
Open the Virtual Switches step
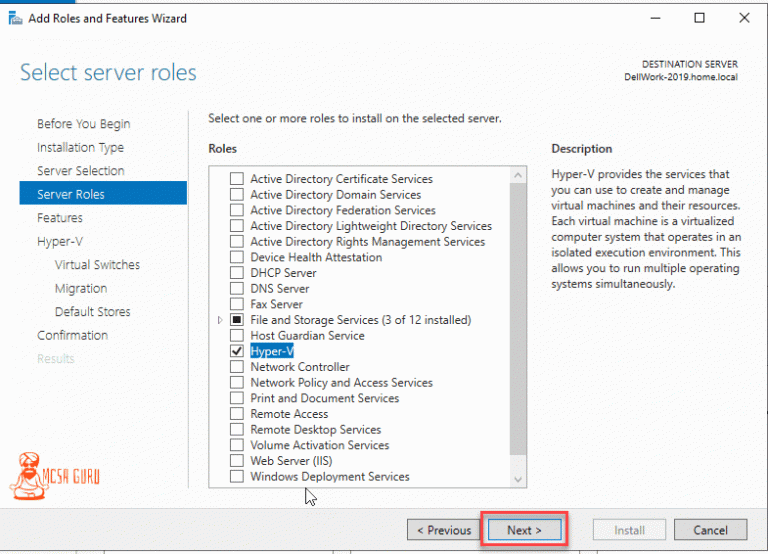(x=97, y=265)
